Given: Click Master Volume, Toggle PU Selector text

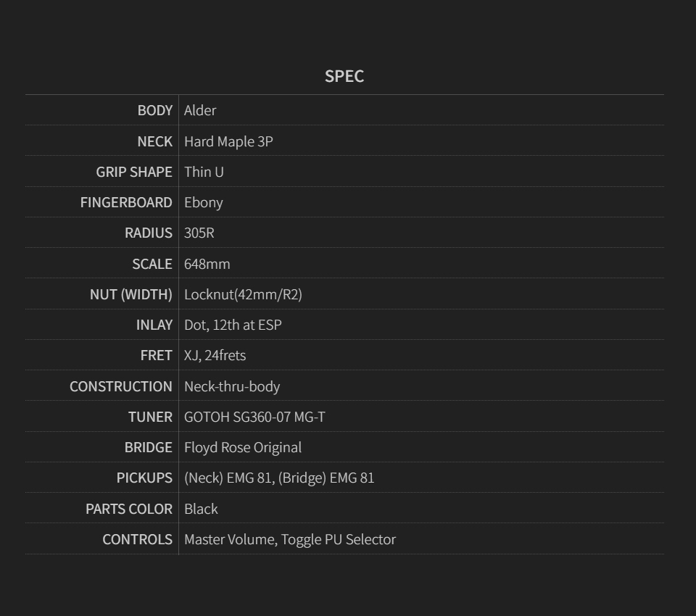Looking at the screenshot, I should [290, 539].
